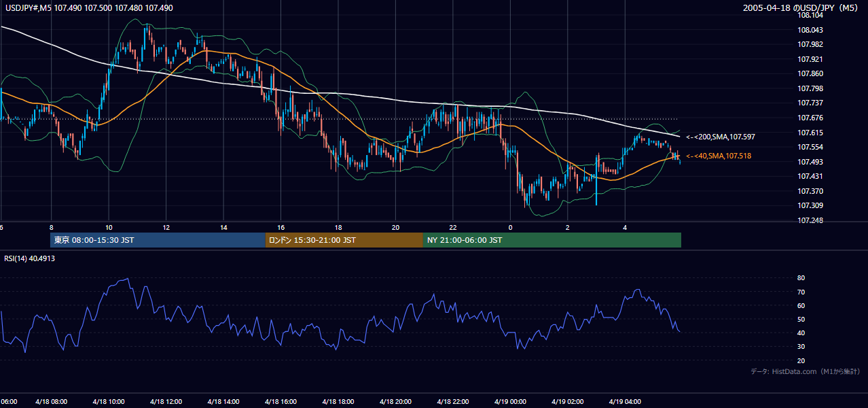Click the time label 4/19 04:00

coord(625,402)
